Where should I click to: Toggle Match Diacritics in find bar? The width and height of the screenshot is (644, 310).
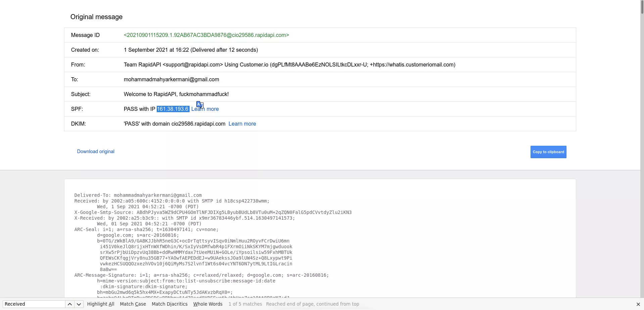169,304
